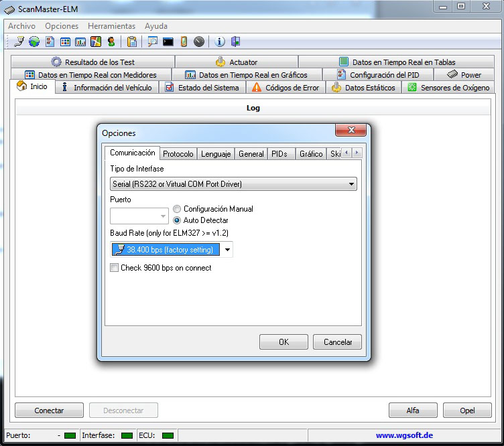Click the magnifier search toolbar icon

[153, 42]
